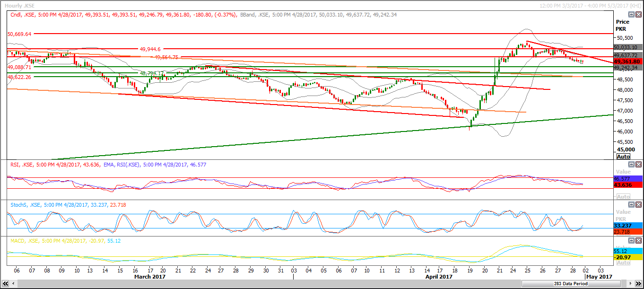Screen dimensions: 644x289
Task: Click the Auto scale button in RSI pane
Action: tap(624, 197)
